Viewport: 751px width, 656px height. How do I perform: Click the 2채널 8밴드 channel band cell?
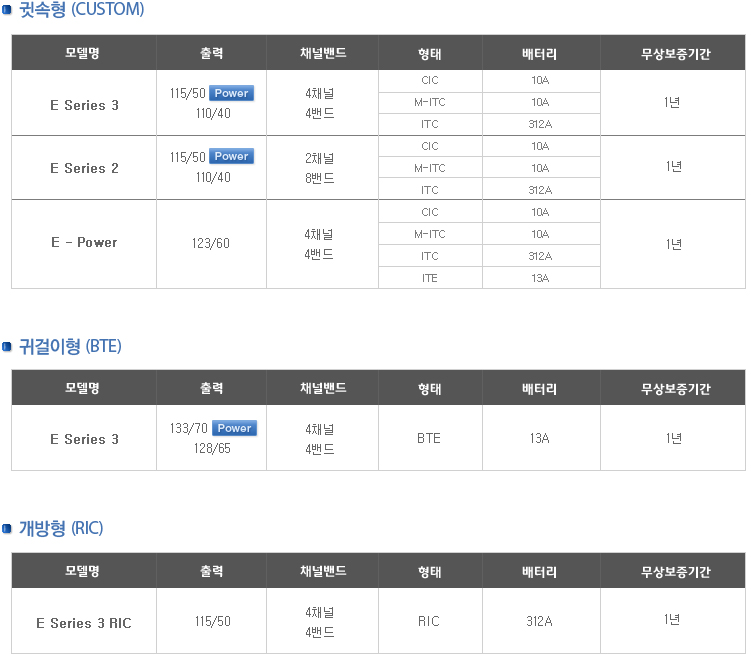pos(322,168)
